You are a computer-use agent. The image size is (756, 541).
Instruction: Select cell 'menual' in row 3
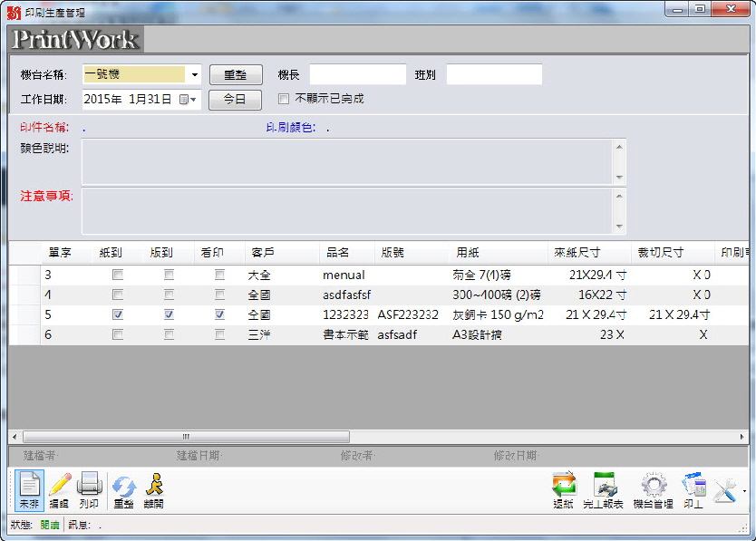point(344,275)
